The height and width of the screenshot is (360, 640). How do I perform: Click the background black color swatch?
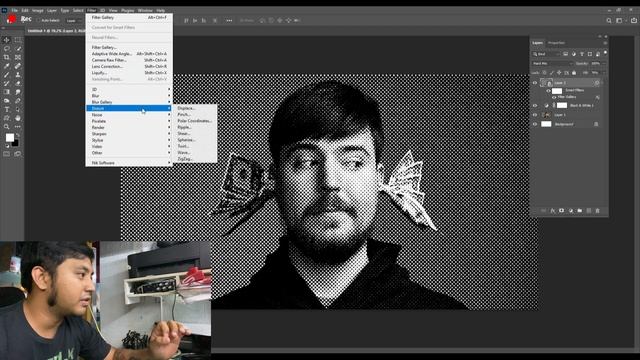16,143
